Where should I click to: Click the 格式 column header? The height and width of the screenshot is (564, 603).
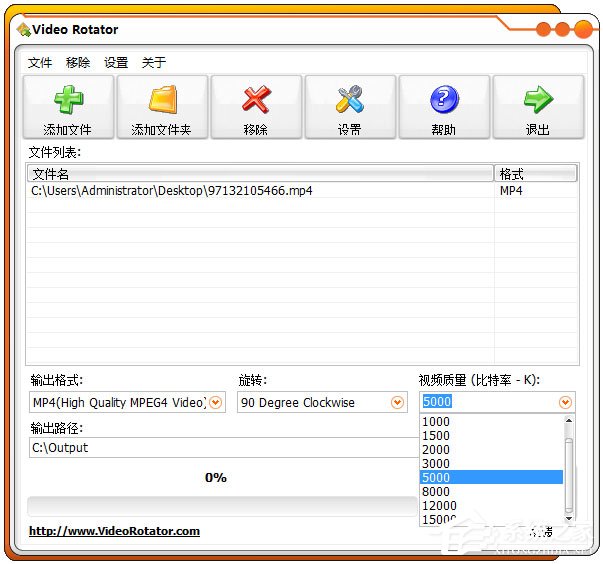tap(535, 174)
